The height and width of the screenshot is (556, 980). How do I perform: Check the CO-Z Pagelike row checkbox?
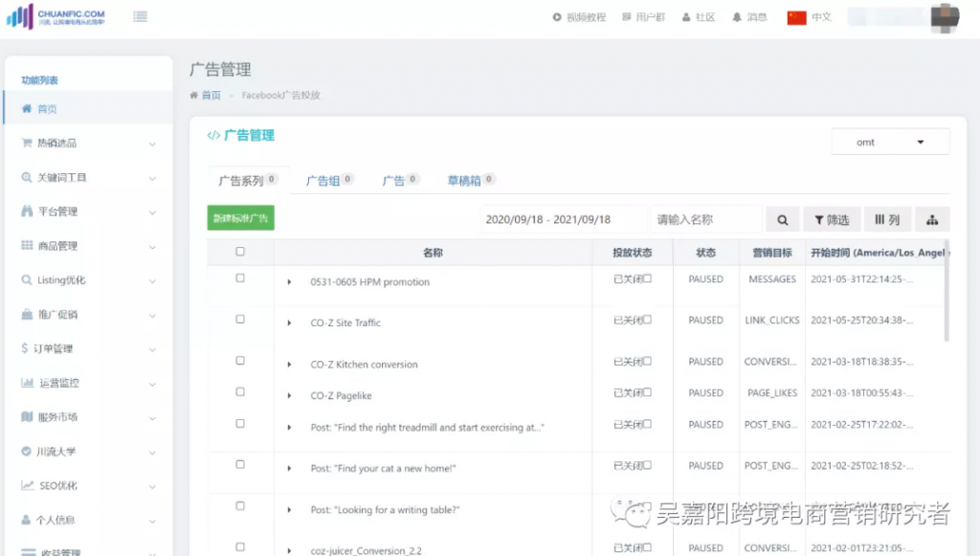(x=240, y=391)
